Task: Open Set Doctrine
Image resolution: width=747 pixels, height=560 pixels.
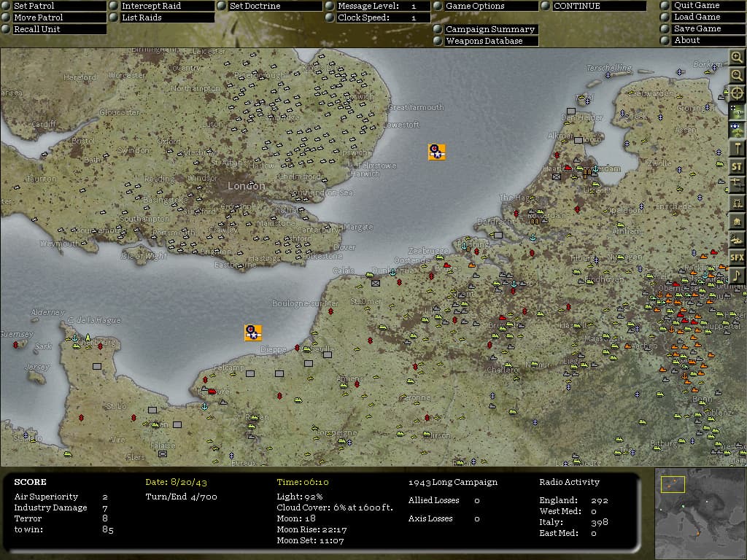Action: (x=275, y=6)
